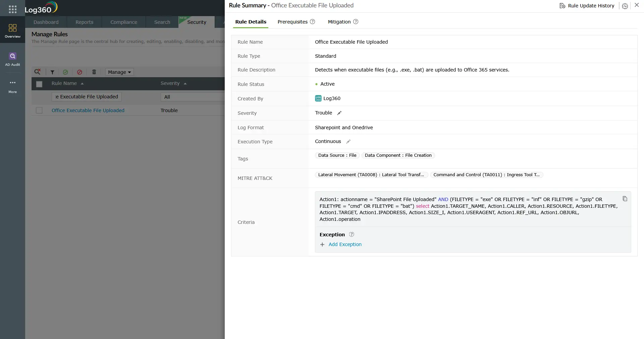Image resolution: width=644 pixels, height=339 pixels.
Task: Show the Exception help icon
Action: click(x=352, y=235)
